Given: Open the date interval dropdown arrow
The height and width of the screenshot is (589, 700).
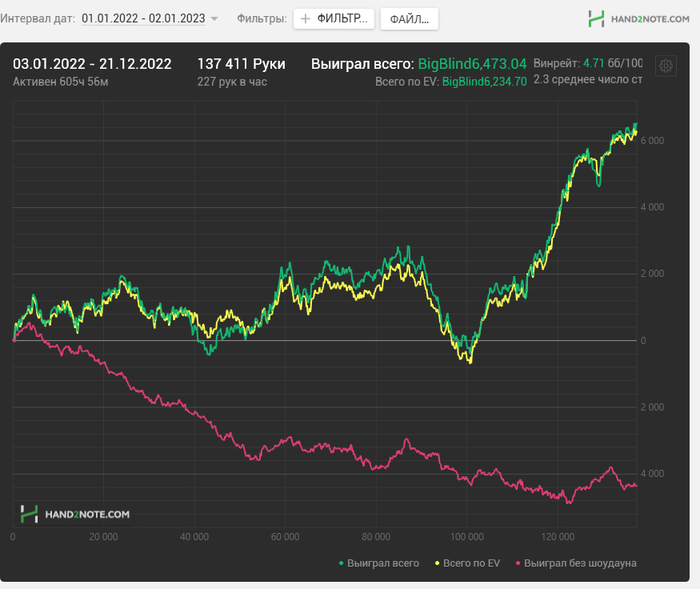Looking at the screenshot, I should (x=214, y=19).
